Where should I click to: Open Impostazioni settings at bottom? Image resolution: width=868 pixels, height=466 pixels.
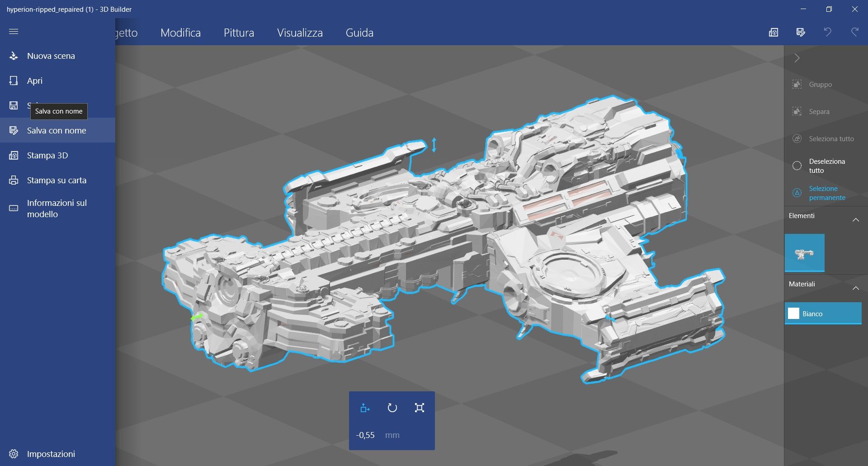coord(57,454)
